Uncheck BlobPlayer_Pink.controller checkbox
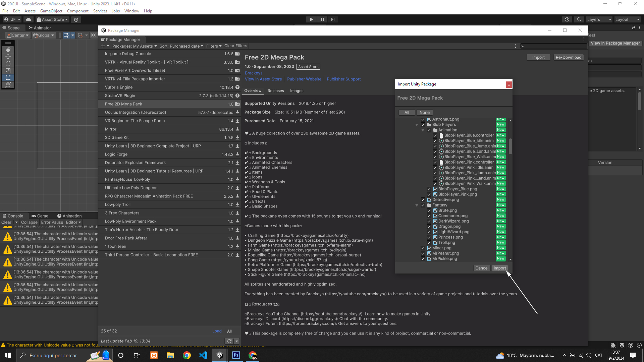The image size is (644, 362). point(435,162)
